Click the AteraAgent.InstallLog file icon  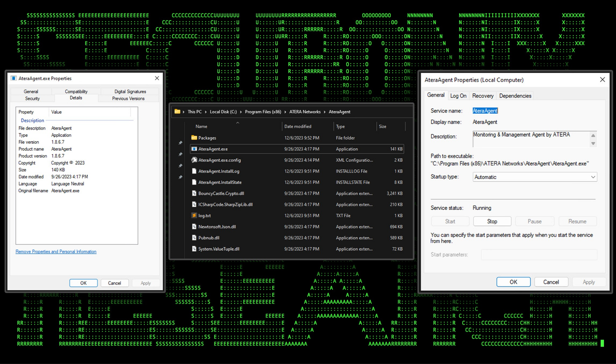coord(194,171)
